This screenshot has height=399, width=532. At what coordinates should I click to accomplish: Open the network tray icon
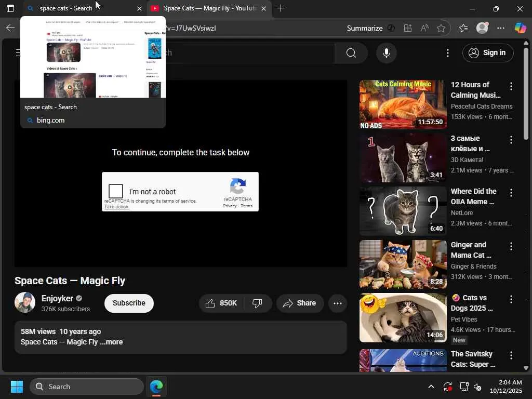[464, 387]
